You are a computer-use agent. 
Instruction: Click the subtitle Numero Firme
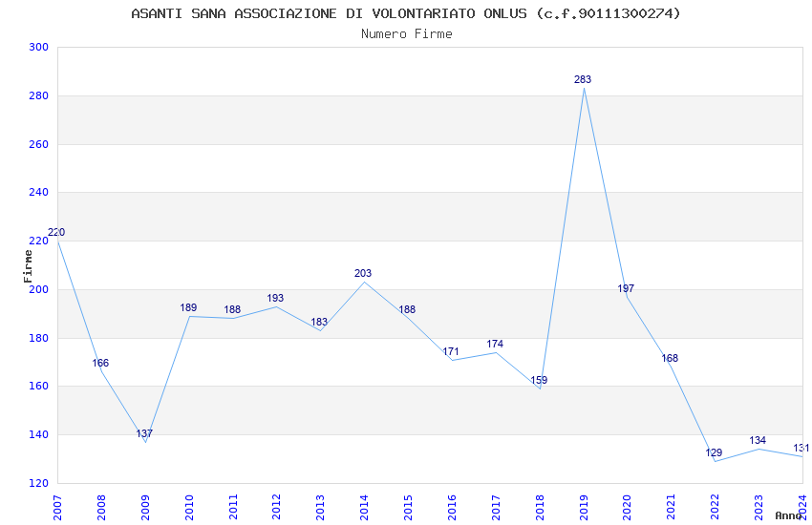click(407, 34)
